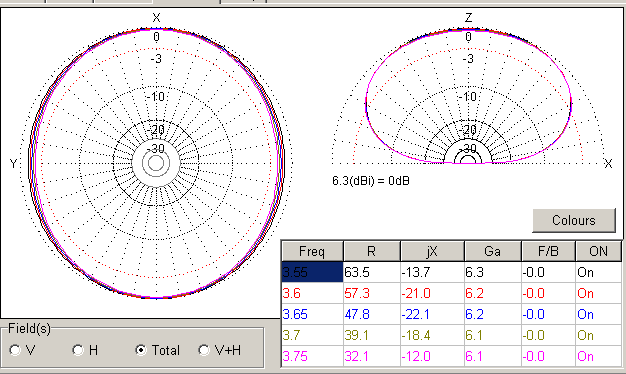Click the jX value -12.0
The height and width of the screenshot is (374, 626).
click(432, 356)
